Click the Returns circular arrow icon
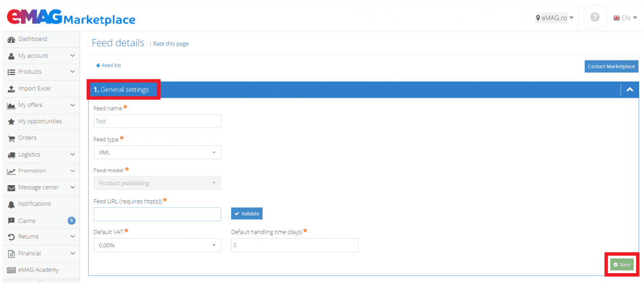 click(11, 237)
